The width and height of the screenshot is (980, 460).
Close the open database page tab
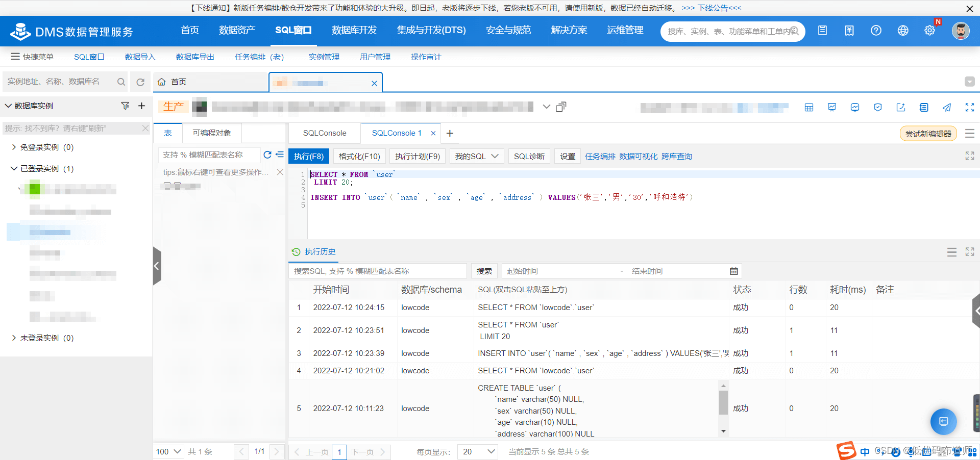(x=374, y=83)
